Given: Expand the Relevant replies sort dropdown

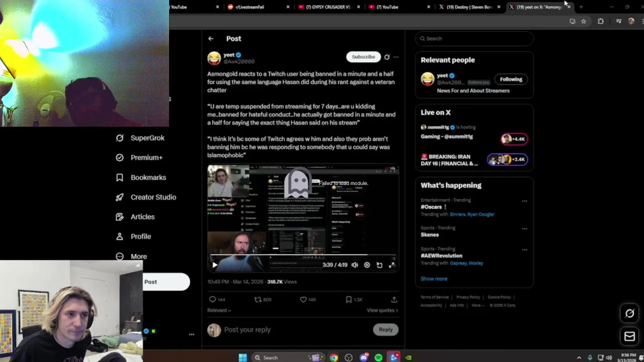Looking at the screenshot, I should [x=219, y=310].
